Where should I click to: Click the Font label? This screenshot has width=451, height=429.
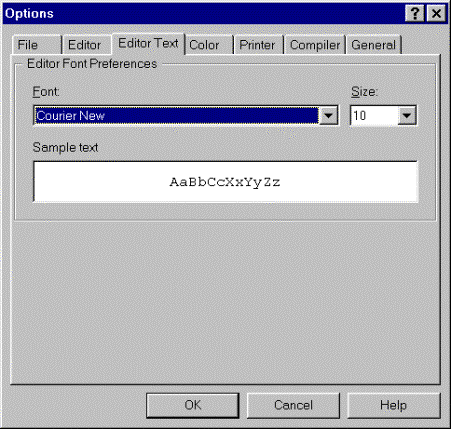tap(46, 92)
